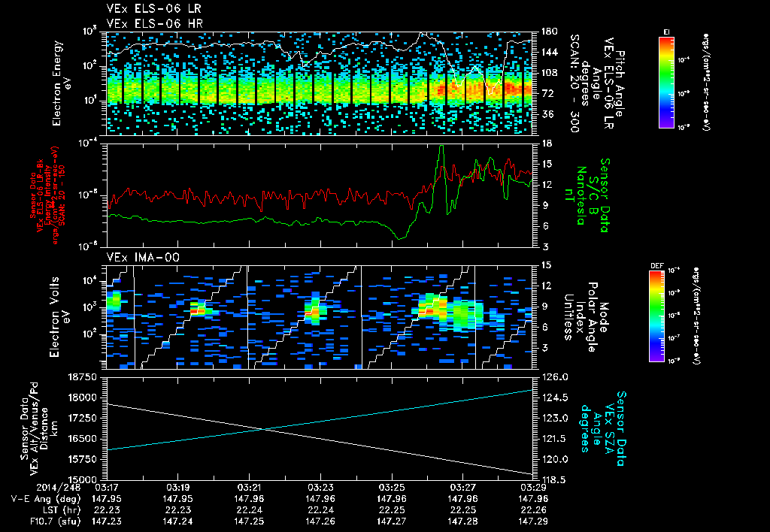Click the 121.5 degrees SZA tick label
Screen dimensions: 770x532
click(x=555, y=439)
